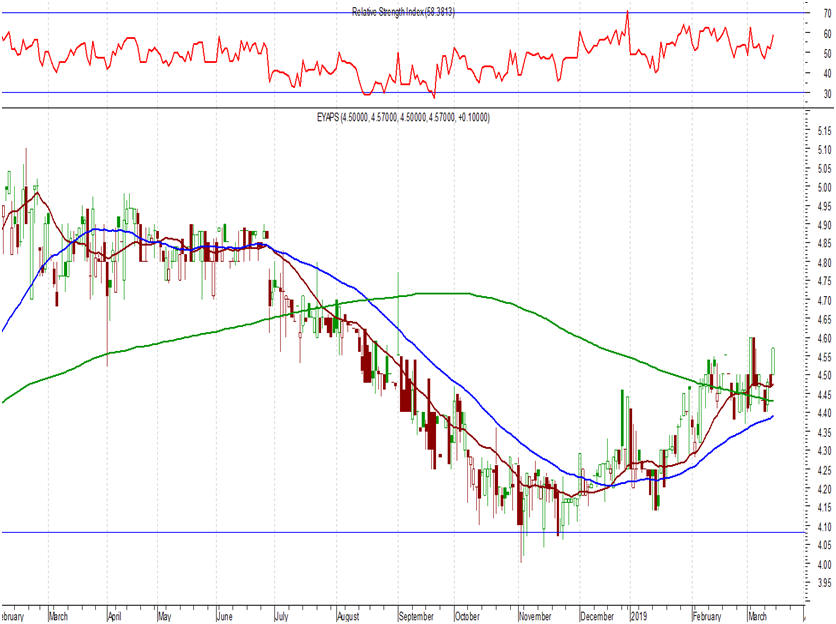Screen dimensions: 836x624
Task: Select the 2019 year axis label
Action: coord(638,616)
